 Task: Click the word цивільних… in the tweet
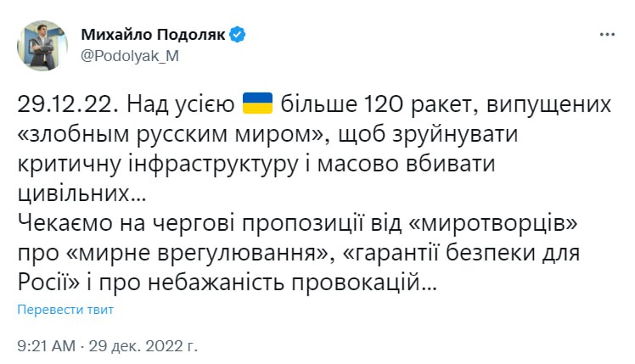point(81,194)
